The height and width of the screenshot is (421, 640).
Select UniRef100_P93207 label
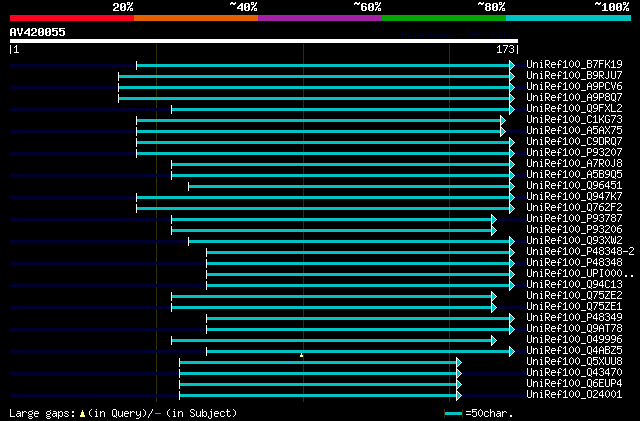(x=574, y=153)
